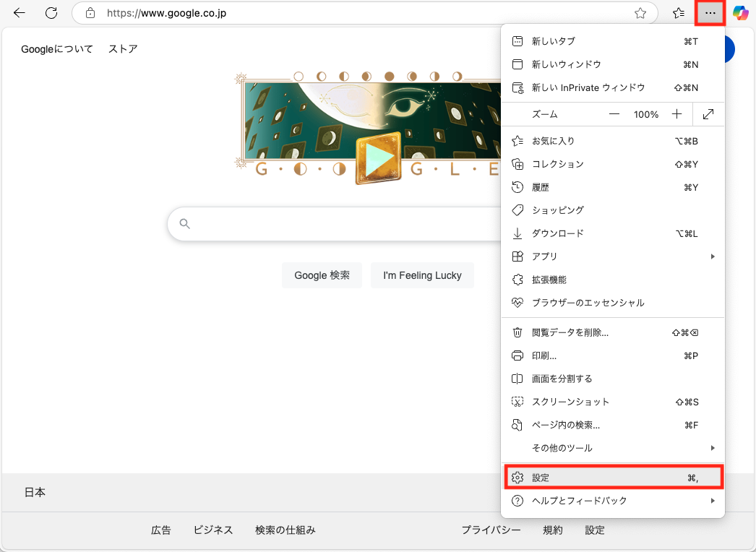Open the favorites list toolbar icon

[679, 13]
